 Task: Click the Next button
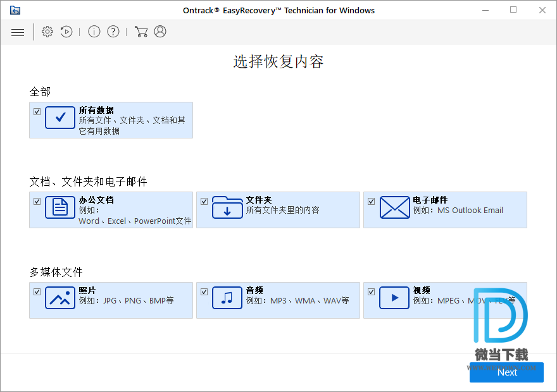pyautogui.click(x=506, y=372)
